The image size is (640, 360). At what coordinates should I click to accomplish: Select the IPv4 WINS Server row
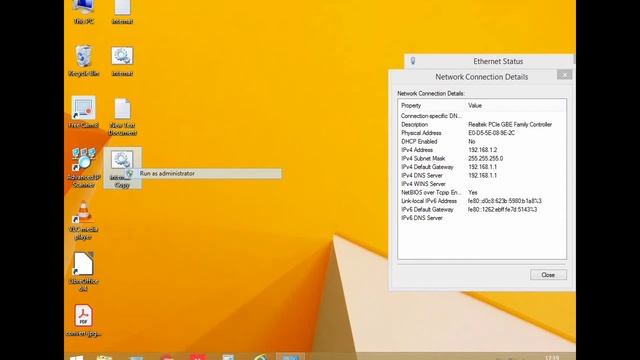[x=423, y=184]
